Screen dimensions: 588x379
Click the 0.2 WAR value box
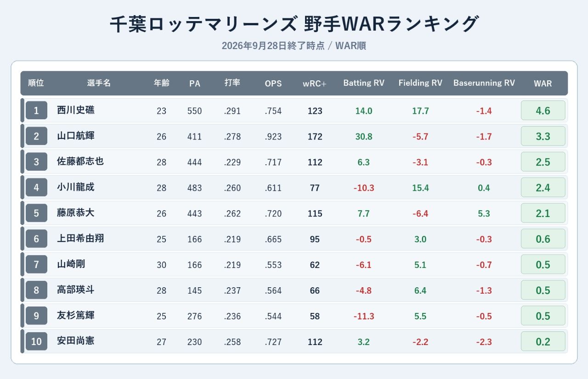tap(543, 342)
